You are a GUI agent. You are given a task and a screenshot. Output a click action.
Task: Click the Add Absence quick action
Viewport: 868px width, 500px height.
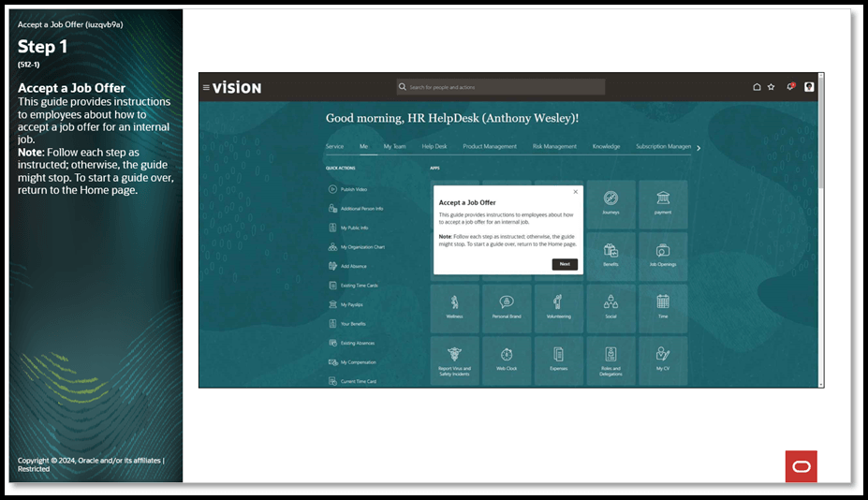coord(347,266)
